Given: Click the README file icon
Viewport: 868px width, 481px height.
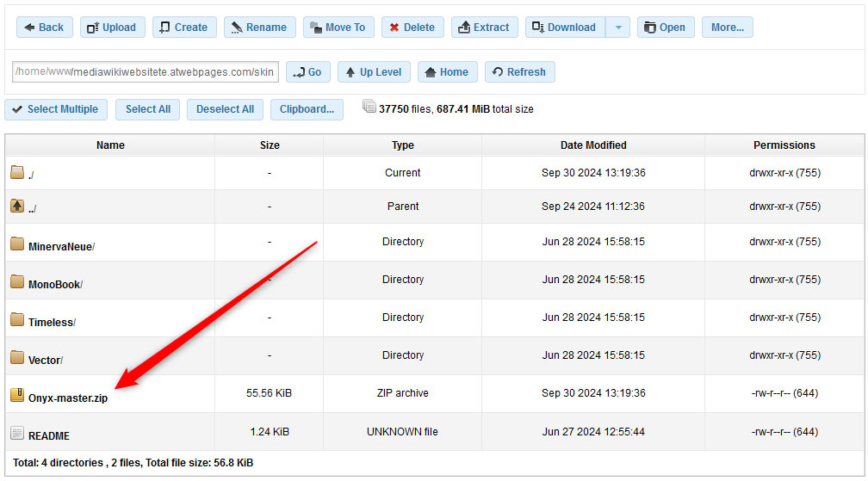Looking at the screenshot, I should coord(17,433).
